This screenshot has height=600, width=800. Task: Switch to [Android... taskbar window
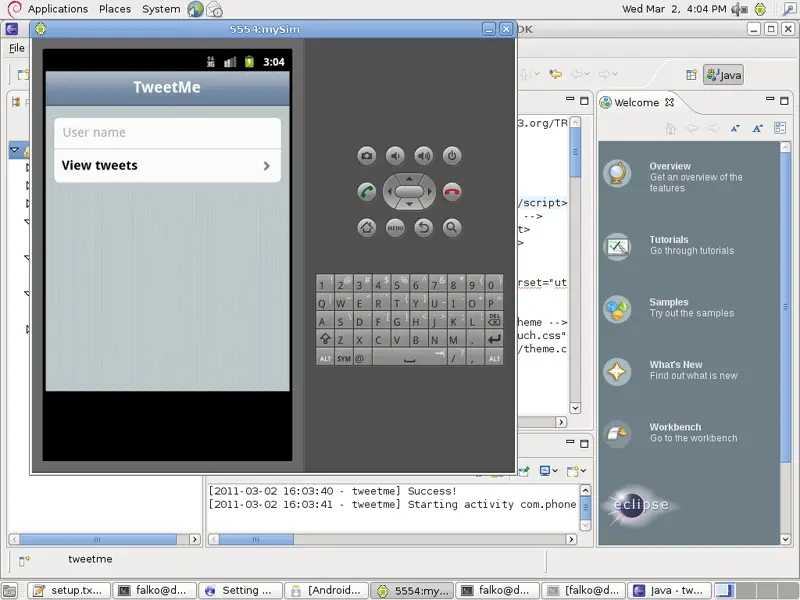tap(326, 590)
